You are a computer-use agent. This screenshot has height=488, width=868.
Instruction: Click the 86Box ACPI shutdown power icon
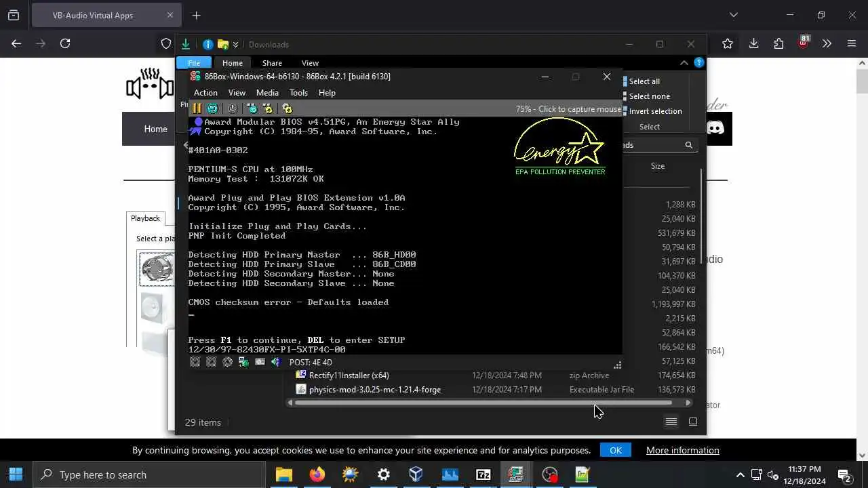tap(233, 108)
